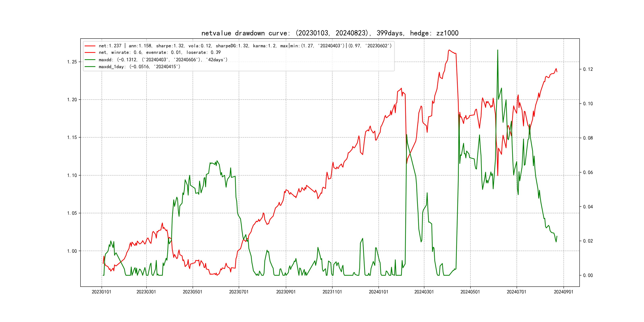Screen dimensions: 644x322
Task: Click the 20240501 x-axis date label
Action: 470,292
